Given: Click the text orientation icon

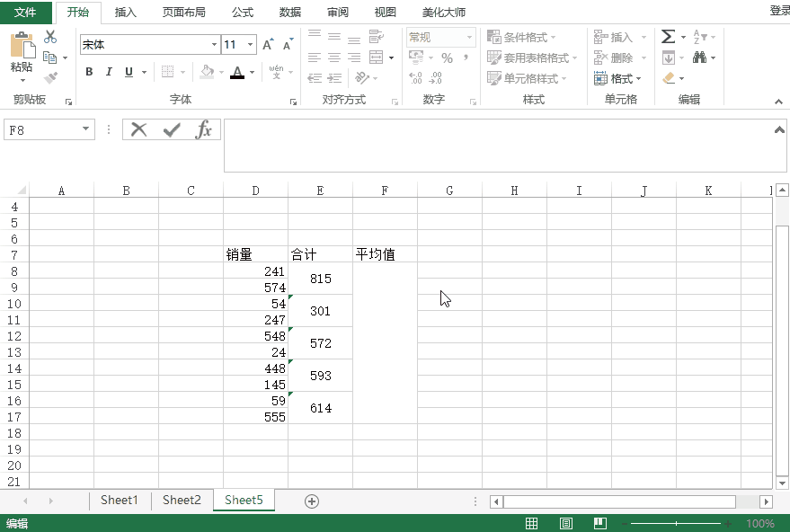Looking at the screenshot, I should tap(362, 77).
